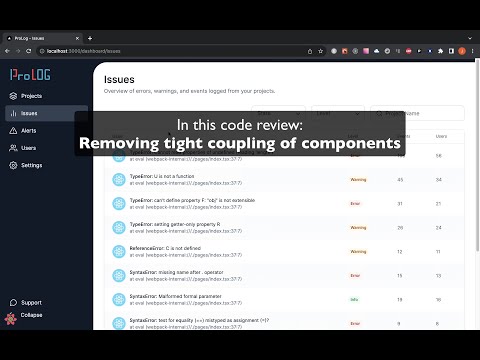Open the browser extensions puzzle icon
480x360 pixels.
click(441, 51)
